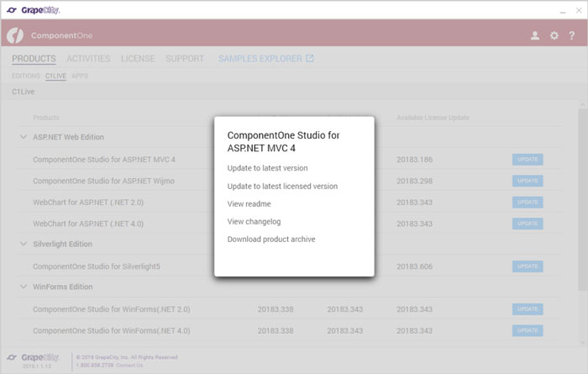Click the vertical scrollbar of product list

pyautogui.click(x=582, y=199)
